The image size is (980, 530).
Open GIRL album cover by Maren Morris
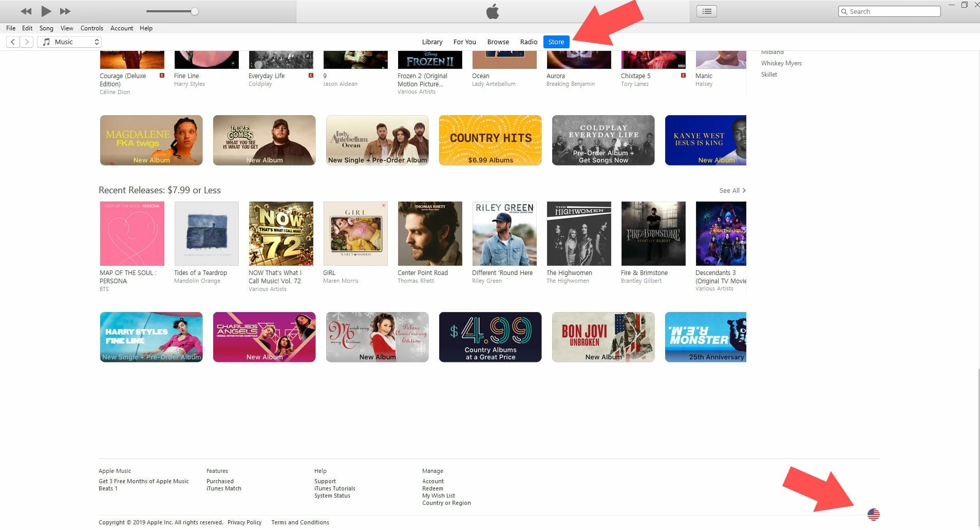click(355, 233)
